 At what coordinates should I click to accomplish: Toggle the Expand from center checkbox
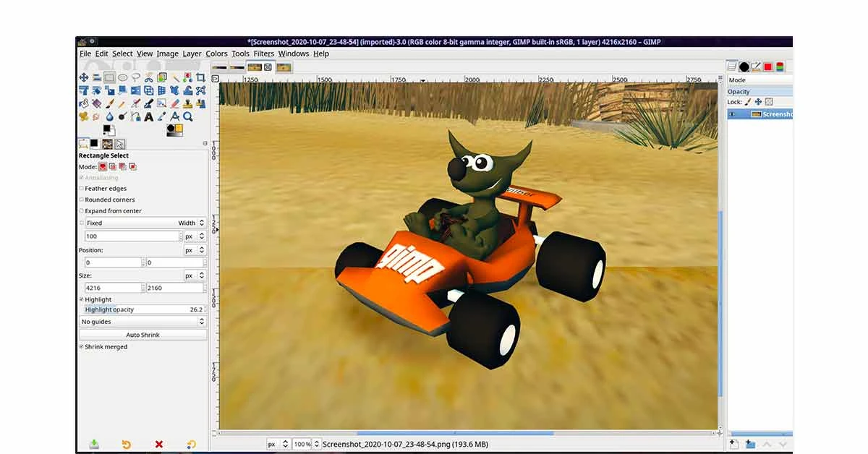(83, 210)
